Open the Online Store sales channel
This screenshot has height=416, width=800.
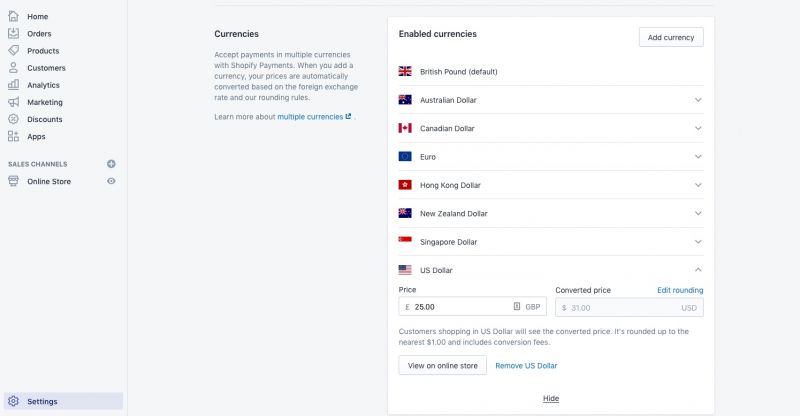point(48,181)
